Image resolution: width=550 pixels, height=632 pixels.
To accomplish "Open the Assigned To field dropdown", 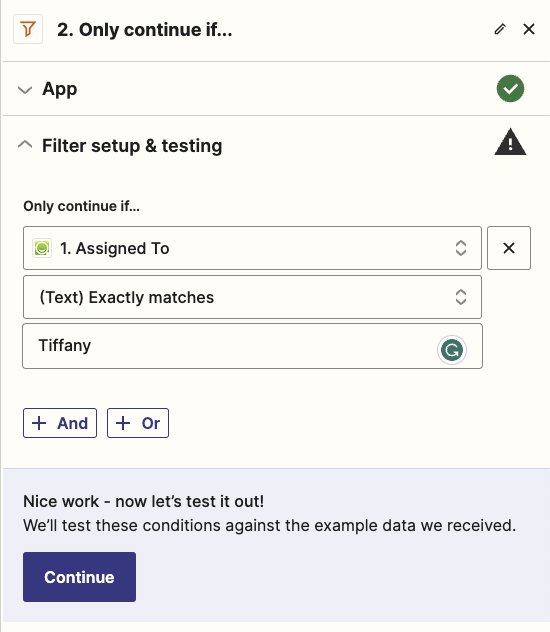I will (252, 248).
